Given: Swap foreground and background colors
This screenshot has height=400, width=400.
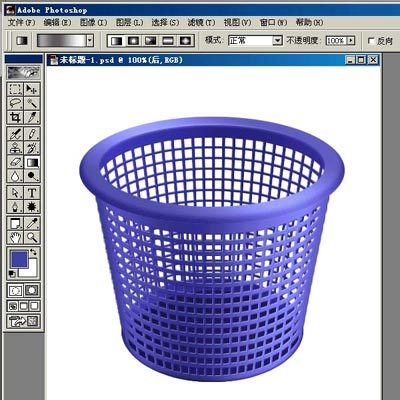Looking at the screenshot, I should tap(34, 252).
